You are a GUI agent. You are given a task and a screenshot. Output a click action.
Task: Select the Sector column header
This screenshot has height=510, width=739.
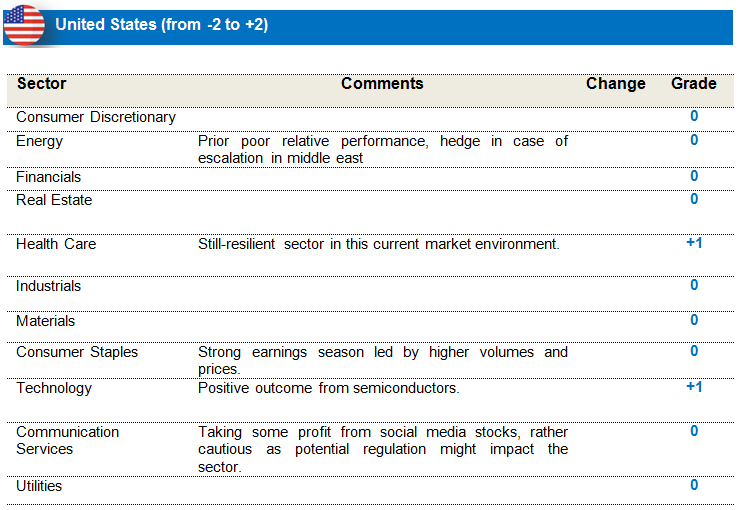point(42,84)
